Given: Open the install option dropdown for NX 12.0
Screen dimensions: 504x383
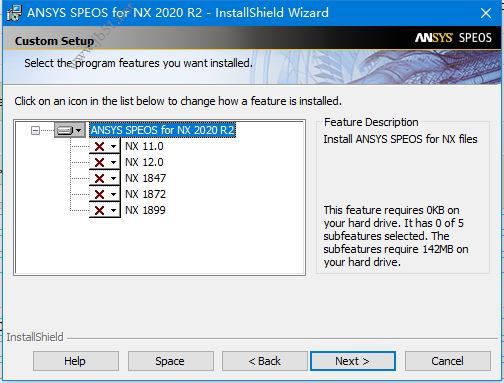Looking at the screenshot, I should (105, 162).
